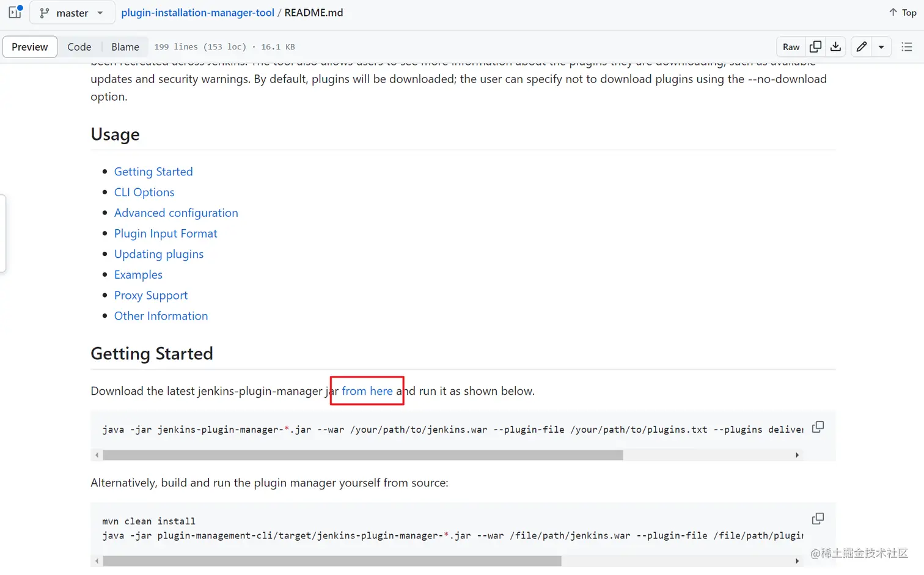Click the 'Usage' heading
Screen dimensions: 924x575
click(x=115, y=134)
